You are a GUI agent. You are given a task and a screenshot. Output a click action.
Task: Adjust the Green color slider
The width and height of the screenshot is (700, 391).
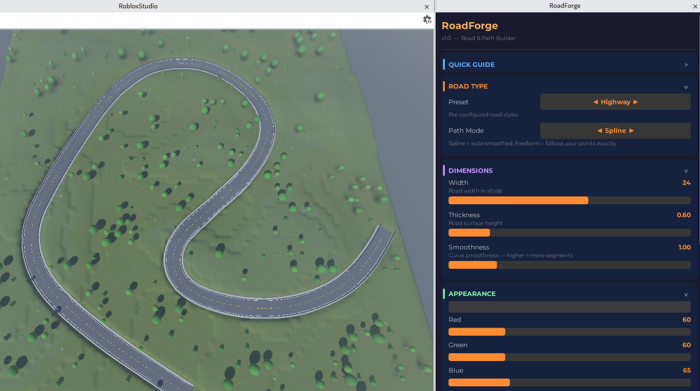tap(569, 357)
